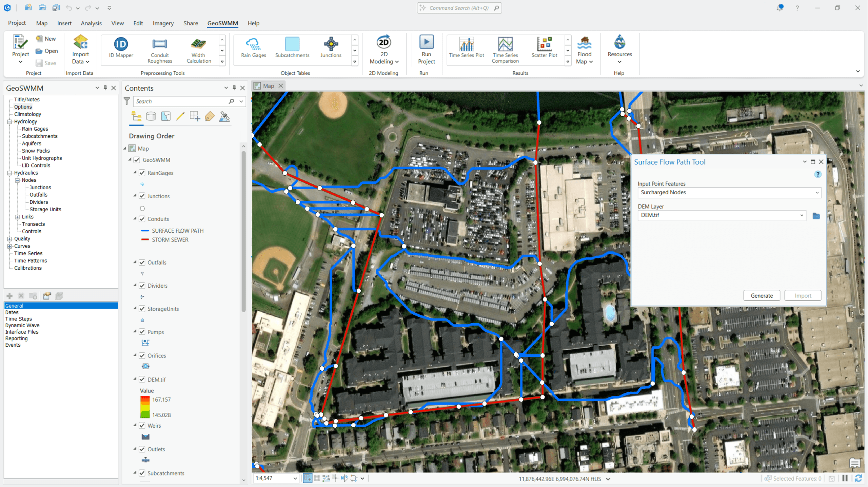Click the Import button in Surface Flow Path Tool
This screenshot has width=868, height=487.
click(x=803, y=295)
